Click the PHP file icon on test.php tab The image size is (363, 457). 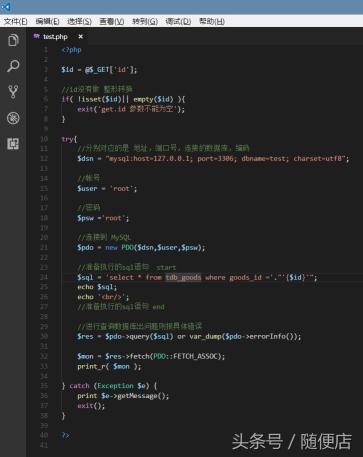click(36, 36)
